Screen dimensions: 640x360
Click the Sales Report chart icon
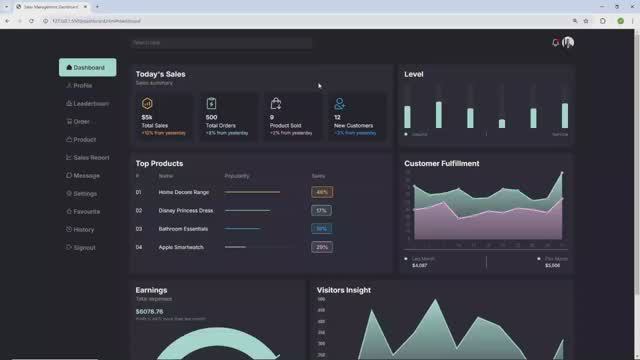click(x=69, y=157)
